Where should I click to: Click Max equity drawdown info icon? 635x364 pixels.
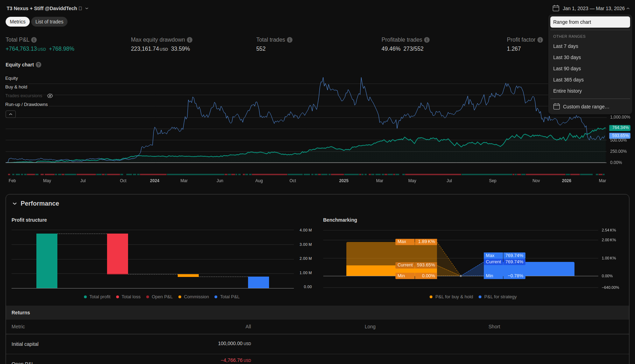tap(190, 40)
